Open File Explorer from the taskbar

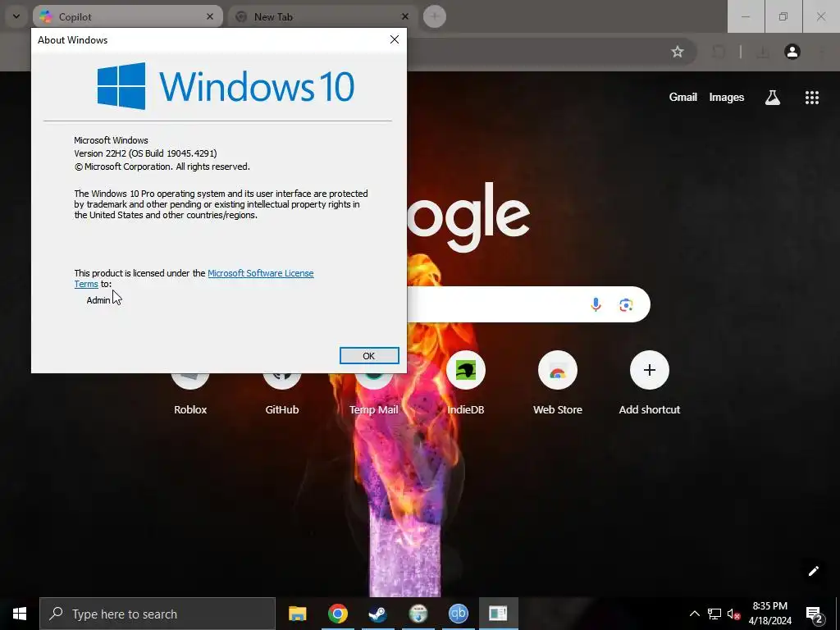[x=297, y=614]
